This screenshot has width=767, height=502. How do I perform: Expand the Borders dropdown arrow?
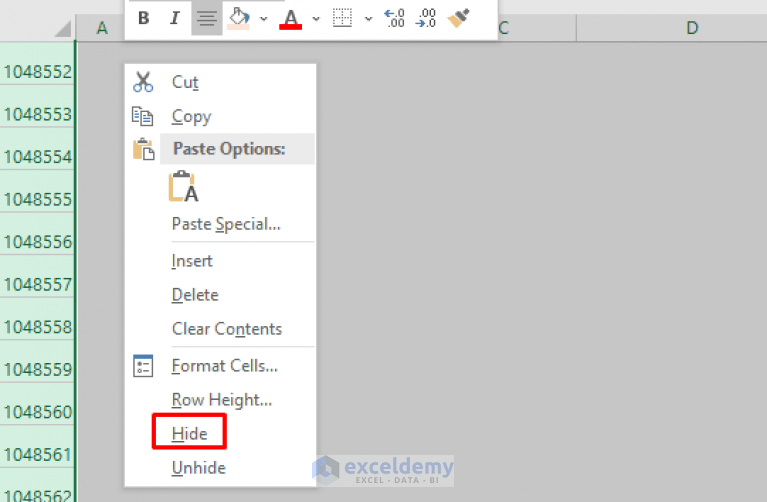tap(368, 19)
